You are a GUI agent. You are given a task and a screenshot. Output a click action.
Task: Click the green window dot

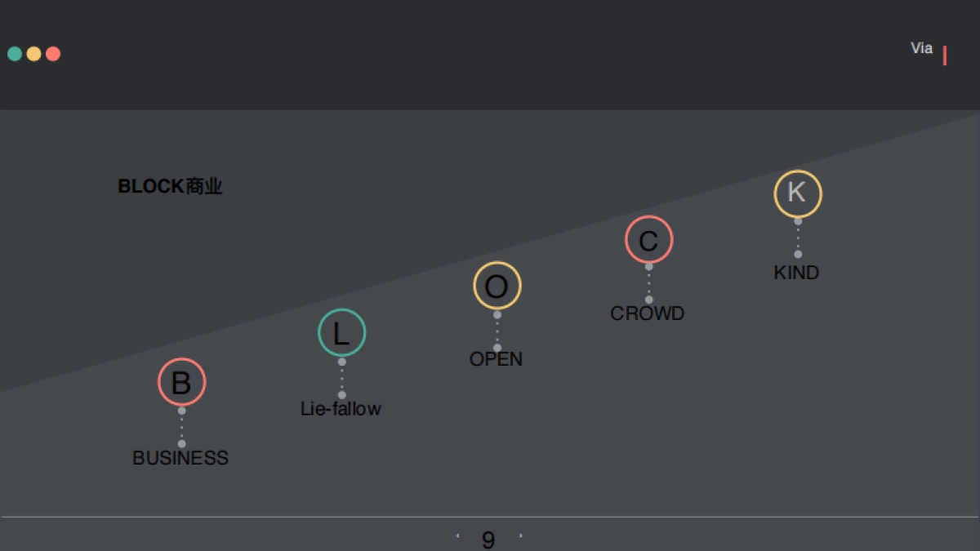coord(15,54)
